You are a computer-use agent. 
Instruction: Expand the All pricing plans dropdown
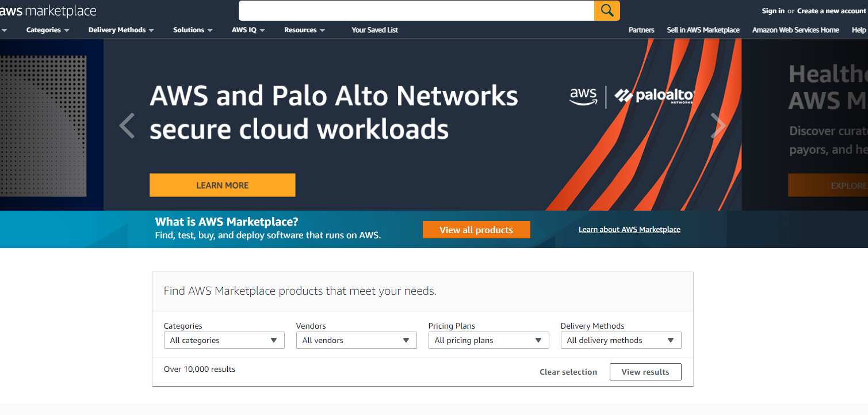click(489, 340)
